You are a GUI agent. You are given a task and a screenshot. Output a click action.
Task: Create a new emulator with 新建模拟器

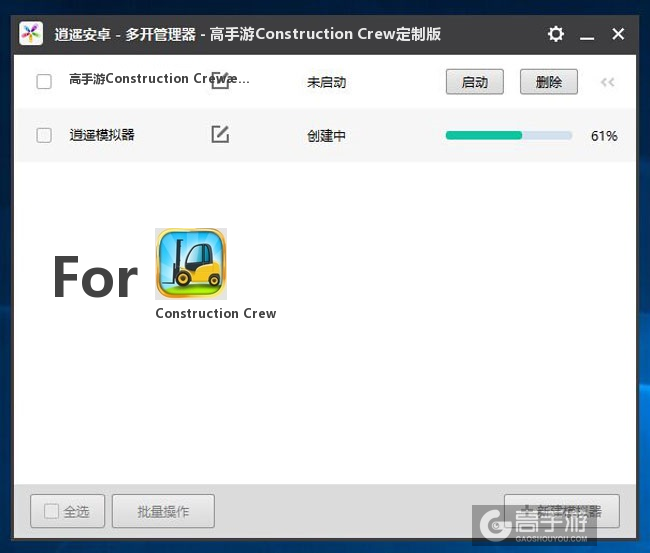pos(562,511)
